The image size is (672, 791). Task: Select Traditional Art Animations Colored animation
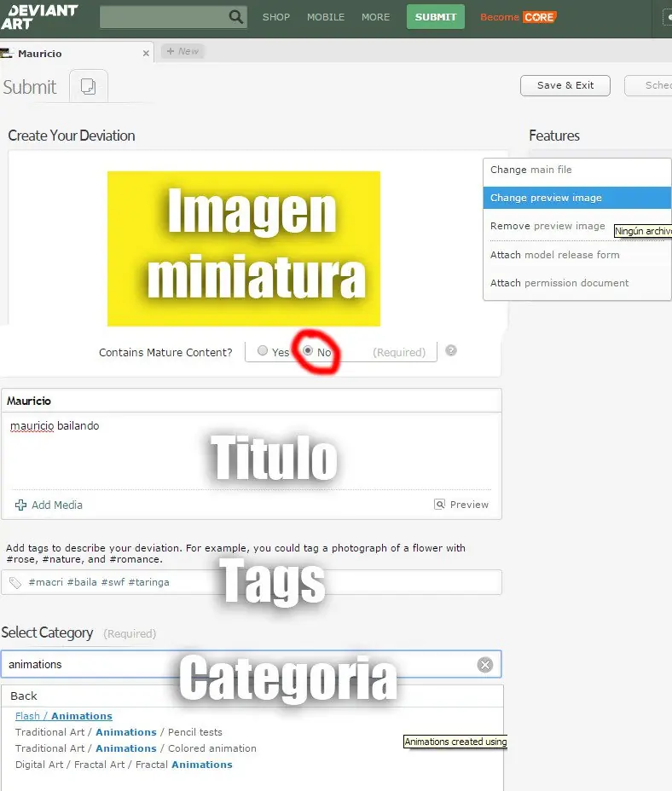[x=136, y=748]
